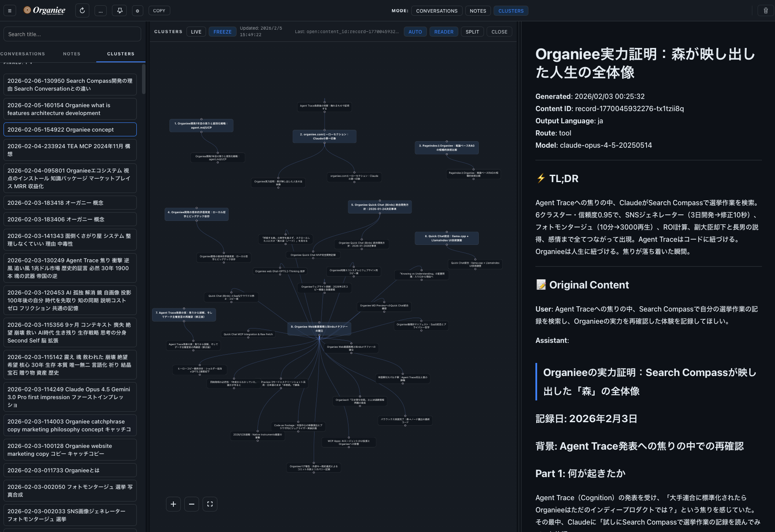775x532 pixels.
Task: Click the refresh icon in top toolbar
Action: pos(82,10)
